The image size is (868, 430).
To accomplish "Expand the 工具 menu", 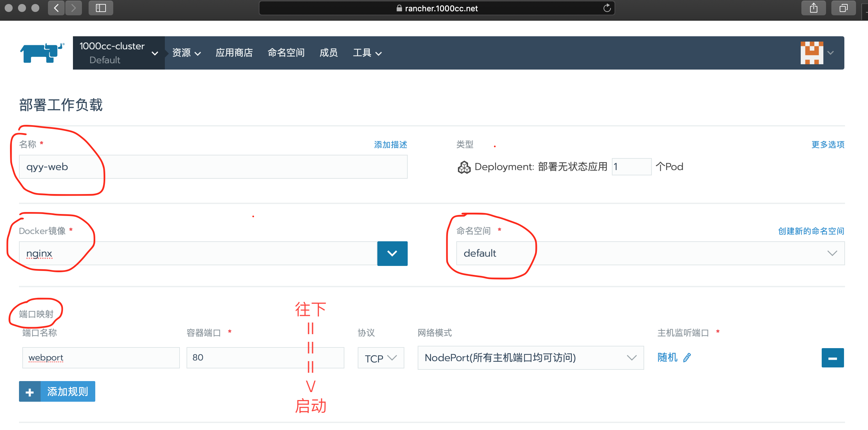I will pyautogui.click(x=367, y=53).
